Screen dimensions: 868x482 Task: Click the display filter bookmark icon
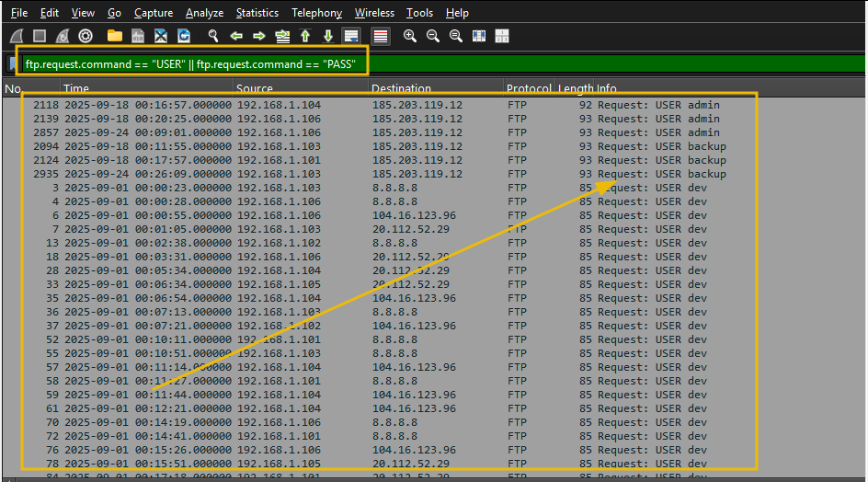[x=12, y=64]
